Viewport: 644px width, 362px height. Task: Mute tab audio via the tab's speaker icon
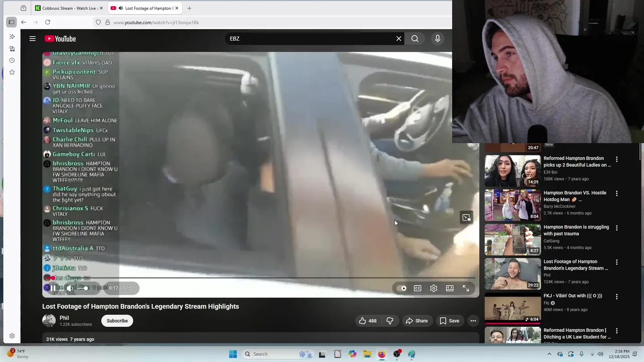tap(121, 8)
